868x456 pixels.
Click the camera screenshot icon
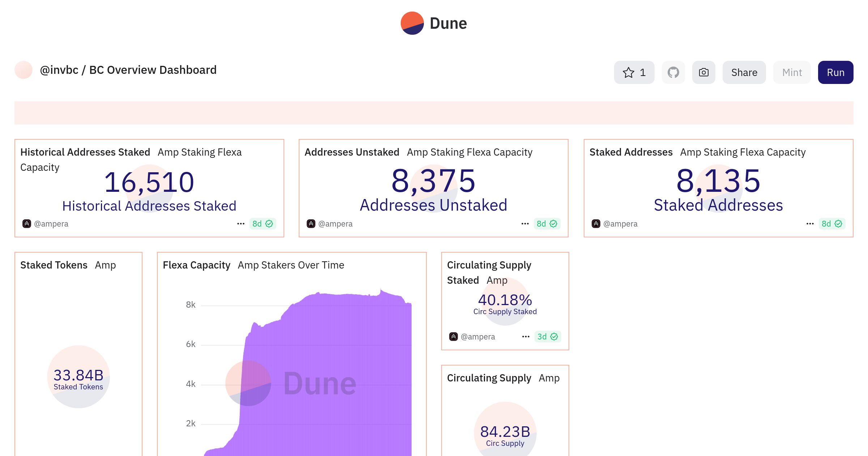[703, 72]
